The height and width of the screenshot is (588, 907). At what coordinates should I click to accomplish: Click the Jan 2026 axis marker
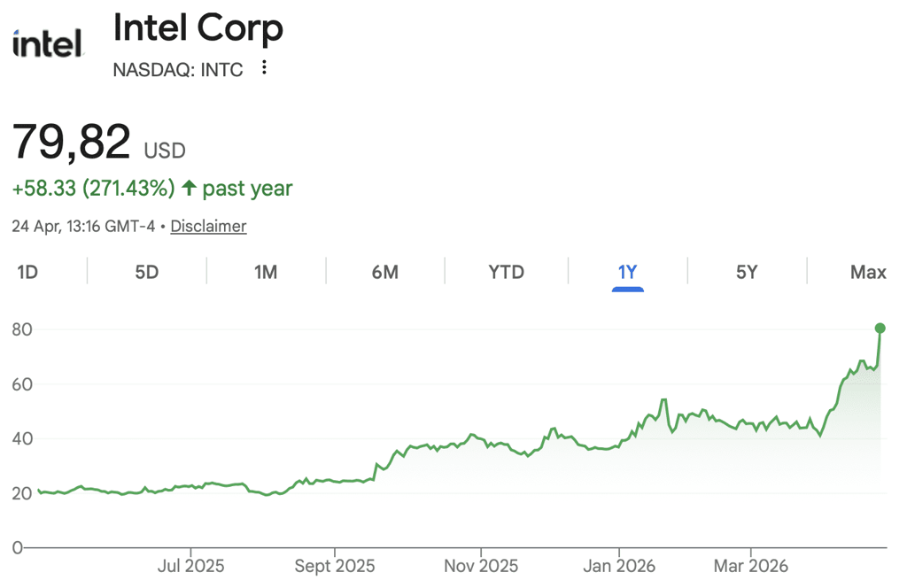[x=619, y=566]
